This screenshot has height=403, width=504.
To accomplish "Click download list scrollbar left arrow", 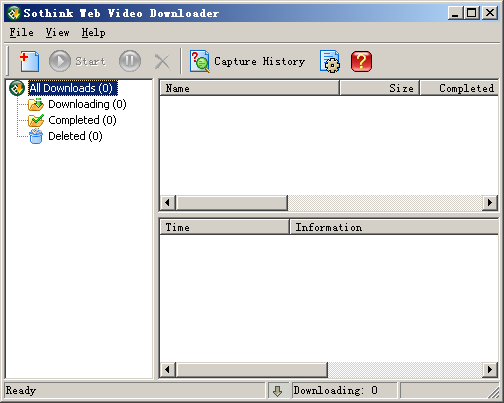I will pyautogui.click(x=168, y=203).
